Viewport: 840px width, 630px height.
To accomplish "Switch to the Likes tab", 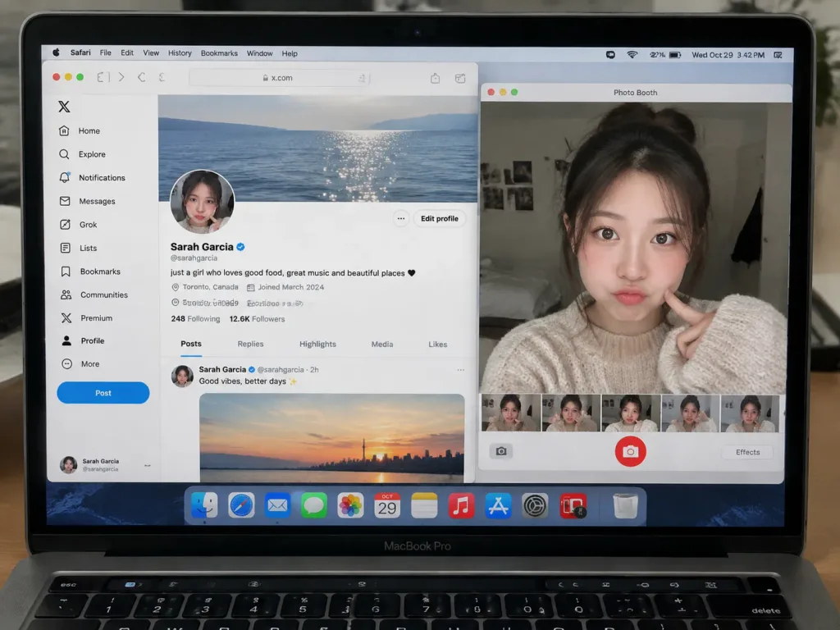I will (438, 344).
